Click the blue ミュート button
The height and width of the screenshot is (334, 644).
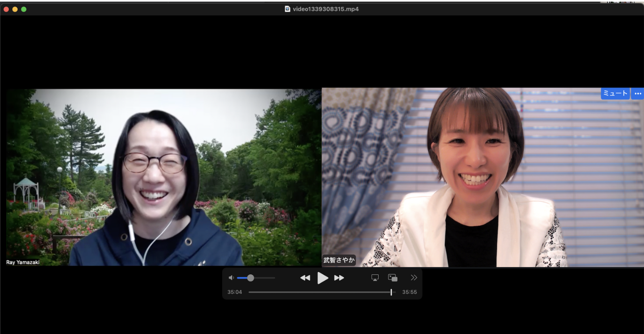pyautogui.click(x=615, y=94)
